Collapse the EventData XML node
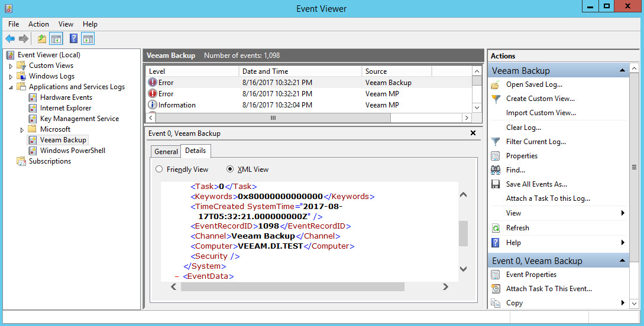The width and height of the screenshot is (644, 326). [177, 276]
